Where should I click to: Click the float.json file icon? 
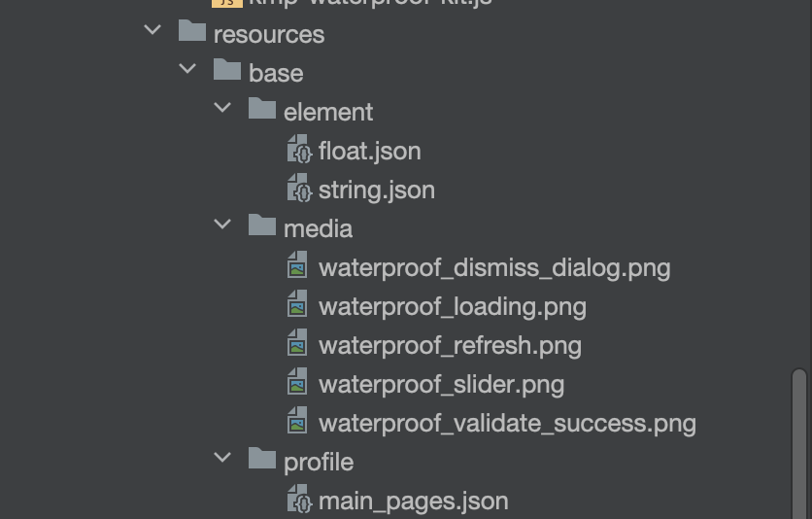point(300,149)
